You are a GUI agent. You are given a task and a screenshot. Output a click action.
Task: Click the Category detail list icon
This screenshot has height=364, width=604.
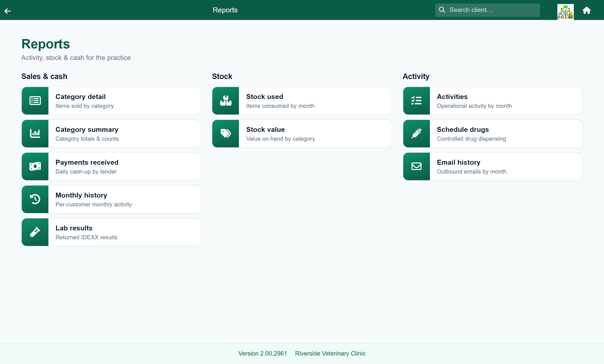[x=35, y=101]
